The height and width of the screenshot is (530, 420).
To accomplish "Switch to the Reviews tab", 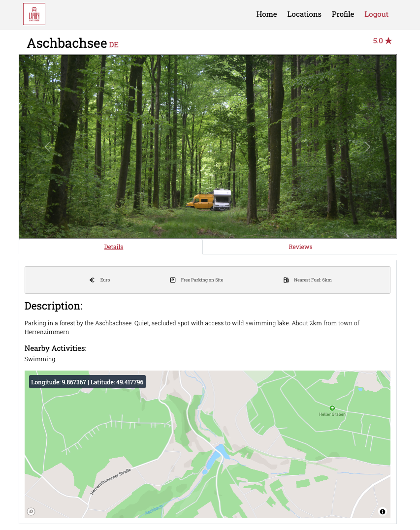I will coord(300,247).
